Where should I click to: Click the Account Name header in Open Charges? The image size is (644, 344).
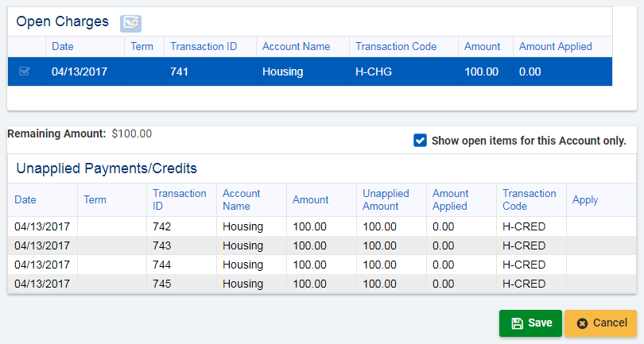[x=296, y=47]
